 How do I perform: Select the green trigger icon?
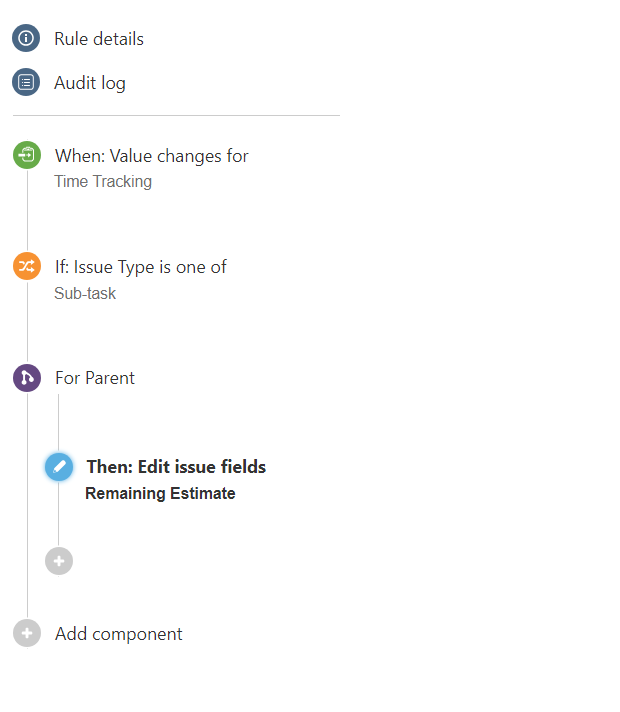(x=27, y=155)
